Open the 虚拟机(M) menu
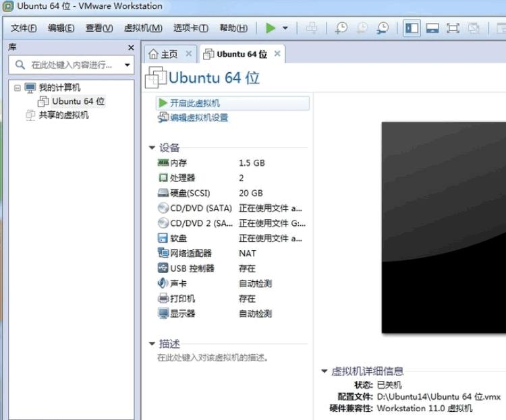 [143, 28]
